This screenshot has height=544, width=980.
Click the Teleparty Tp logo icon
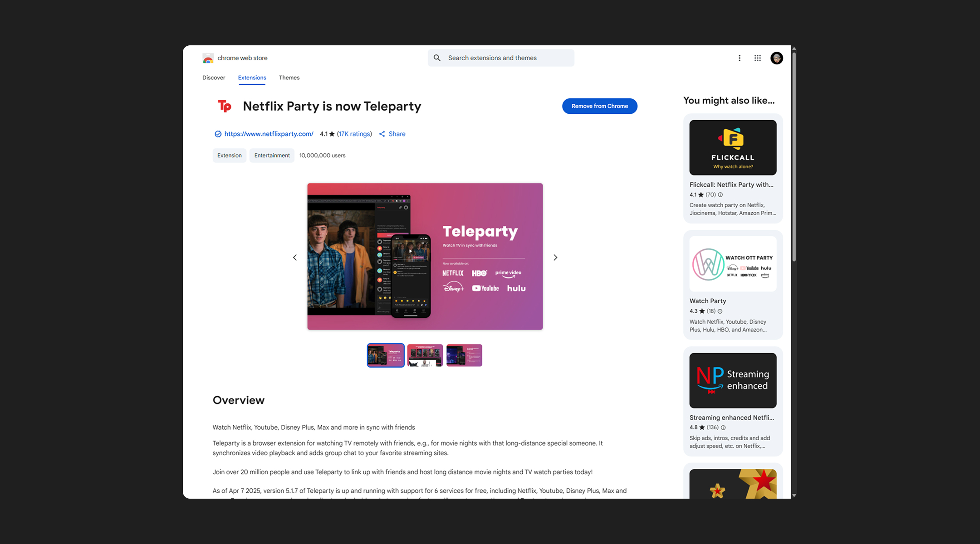[225, 106]
